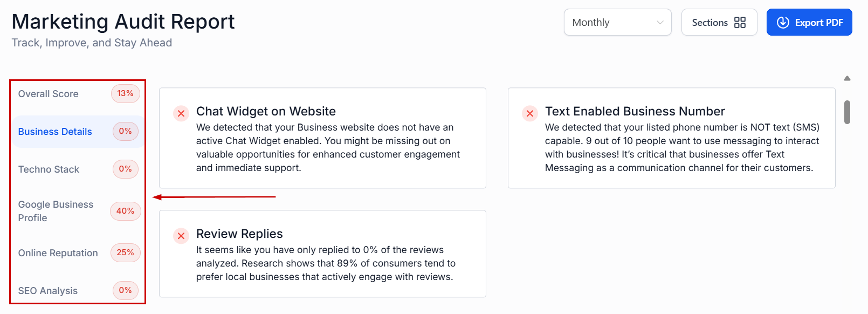Click the chevron arrow in the Monthly dropdown

660,23
